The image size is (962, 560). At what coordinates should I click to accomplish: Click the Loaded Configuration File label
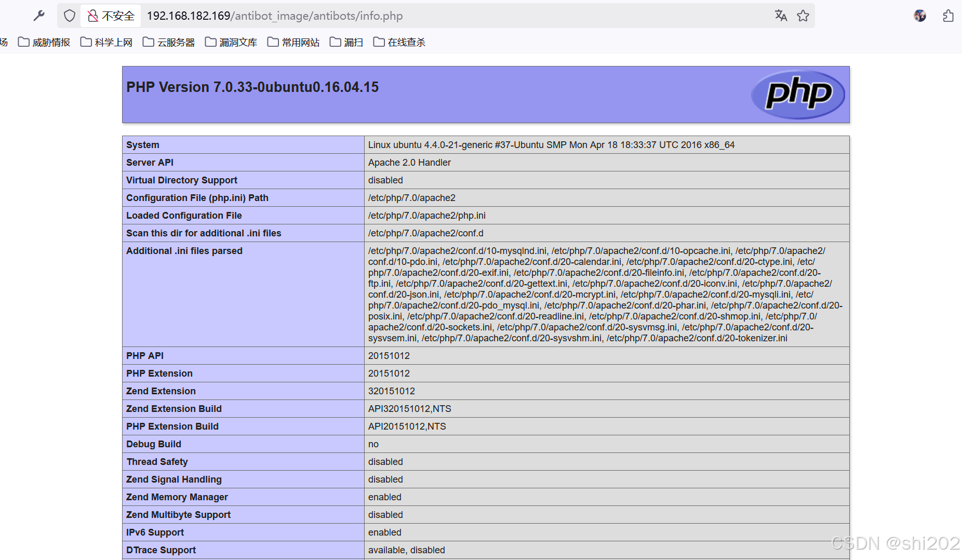click(184, 216)
